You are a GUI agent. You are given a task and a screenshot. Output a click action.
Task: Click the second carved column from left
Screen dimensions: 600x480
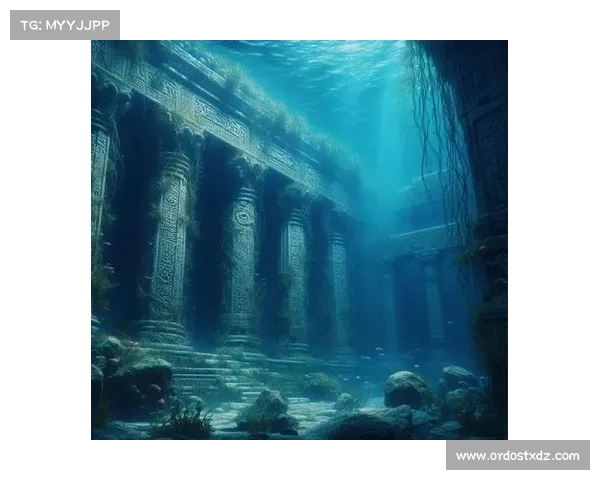[x=172, y=235]
